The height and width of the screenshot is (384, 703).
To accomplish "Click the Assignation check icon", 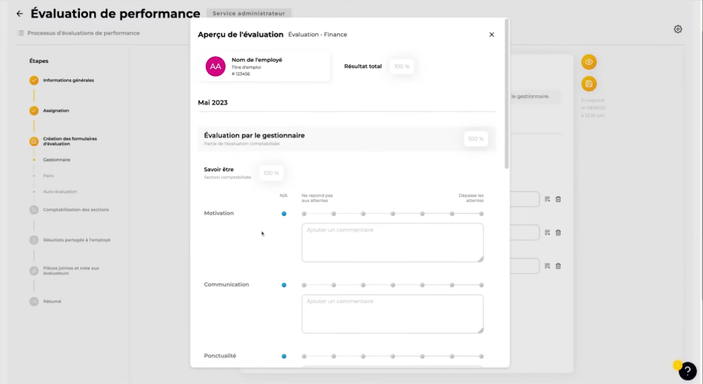I will tap(34, 110).
